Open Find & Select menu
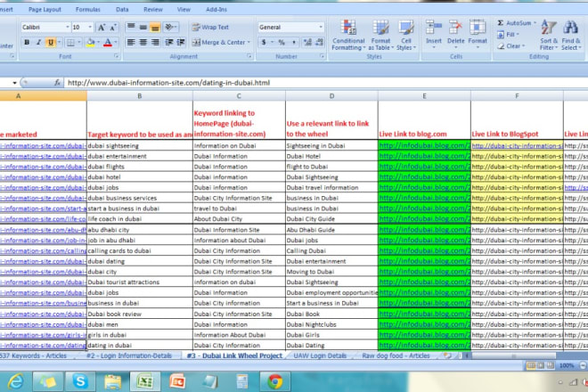 pyautogui.click(x=571, y=36)
